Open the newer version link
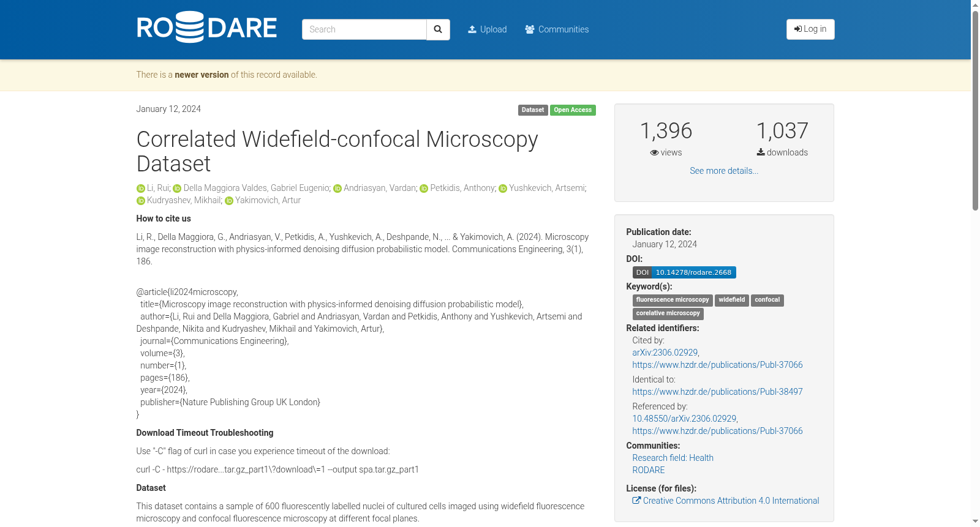 (202, 75)
